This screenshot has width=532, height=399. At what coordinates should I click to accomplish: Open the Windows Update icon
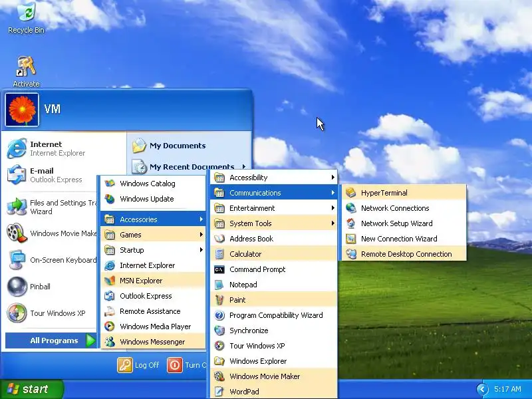(109, 199)
